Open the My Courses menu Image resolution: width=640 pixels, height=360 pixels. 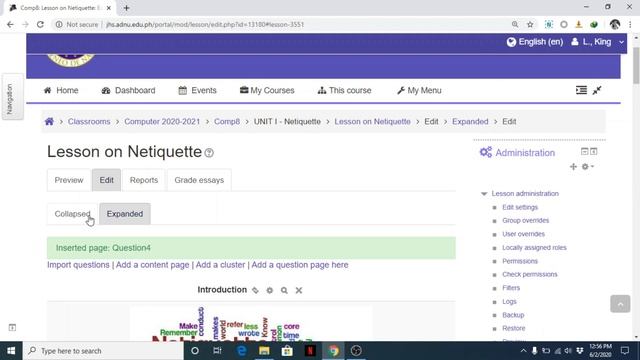[x=267, y=90]
